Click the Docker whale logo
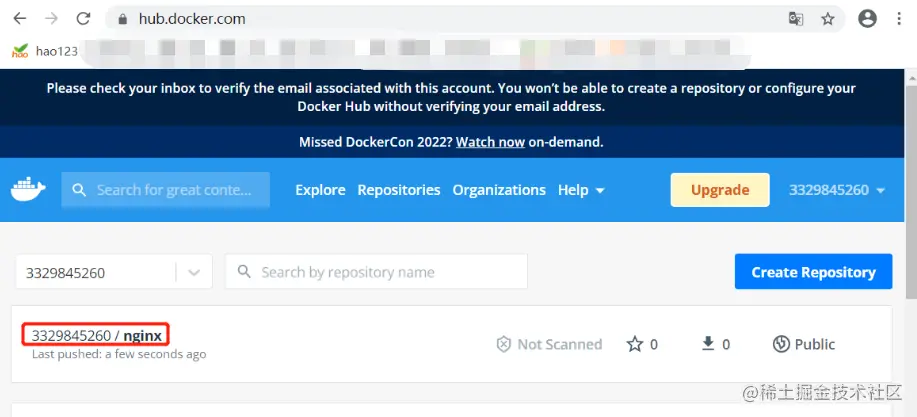This screenshot has height=417, width=917. 28,189
